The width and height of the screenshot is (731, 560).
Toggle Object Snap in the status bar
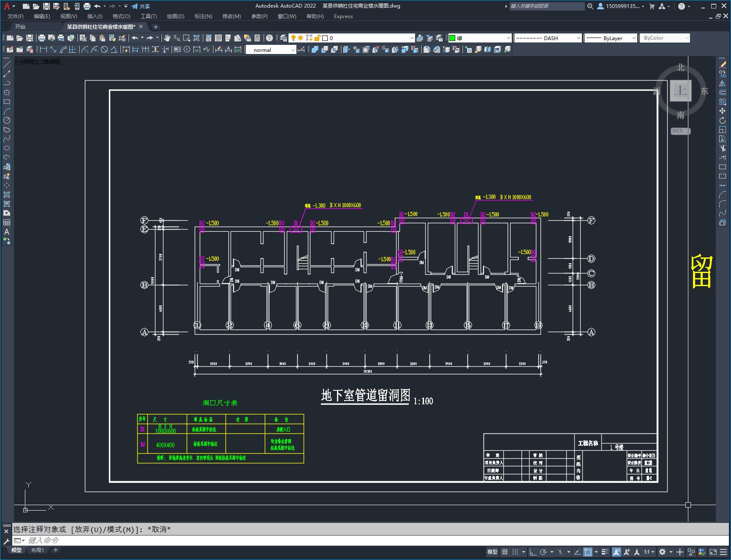[588, 552]
